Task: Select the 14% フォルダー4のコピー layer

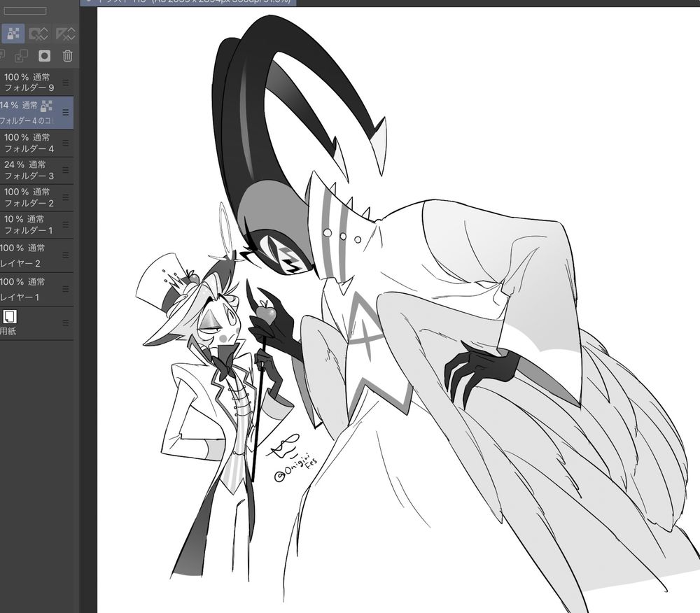Action: pyautogui.click(x=36, y=113)
